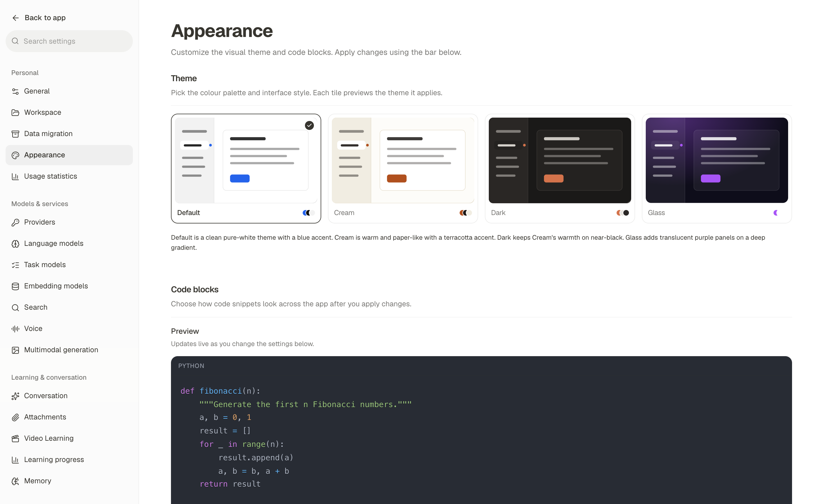Click the Dark theme label

[x=498, y=213]
